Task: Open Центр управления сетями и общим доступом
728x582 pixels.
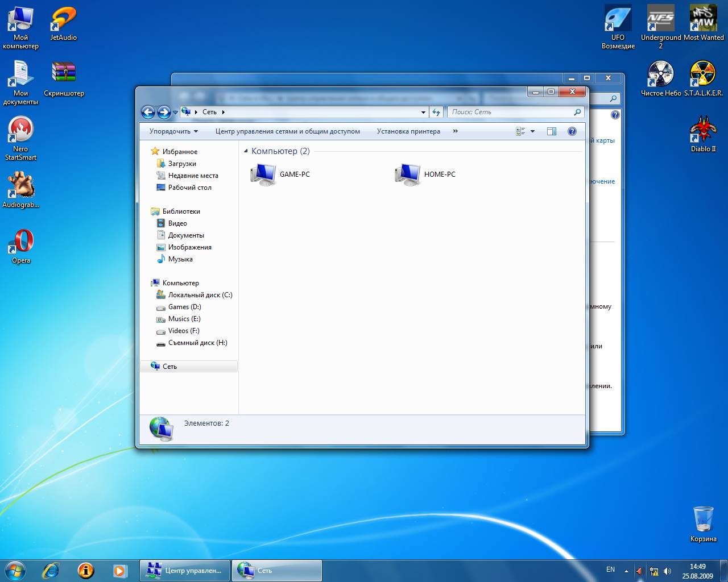Action: point(287,131)
